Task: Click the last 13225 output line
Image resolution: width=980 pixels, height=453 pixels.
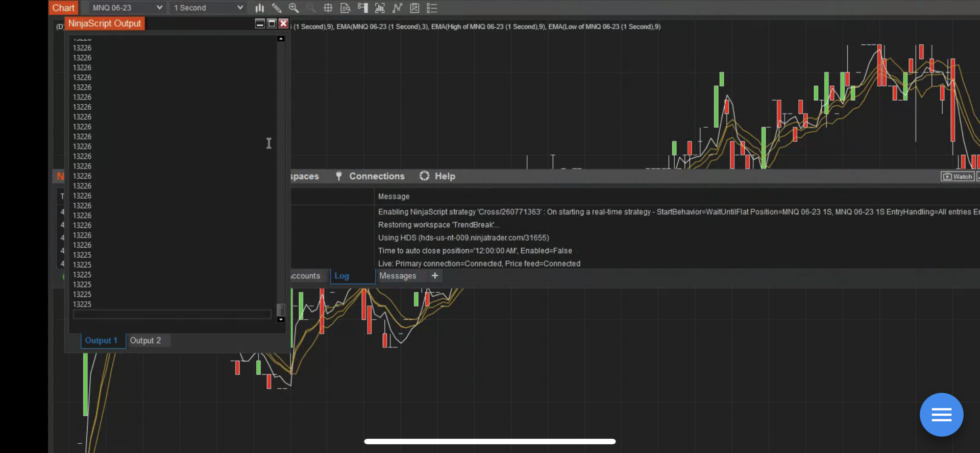Action: (82, 304)
